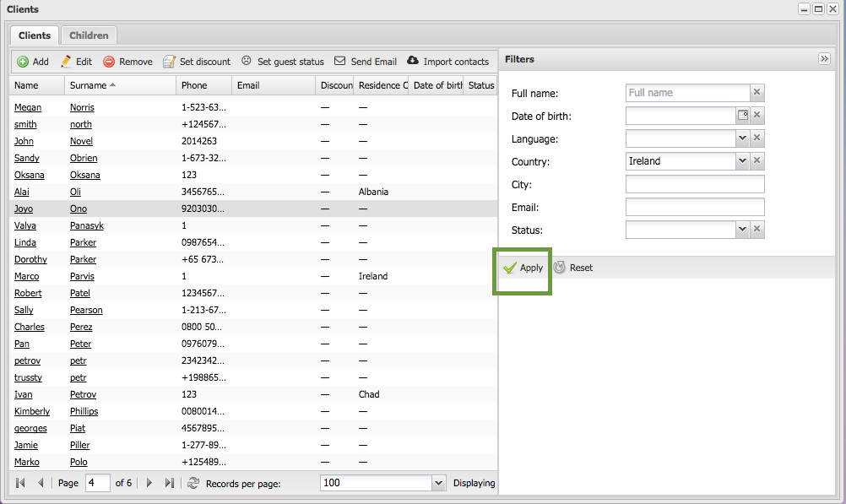Expand the Language dropdown
This screenshot has width=846, height=504.
[x=742, y=138]
